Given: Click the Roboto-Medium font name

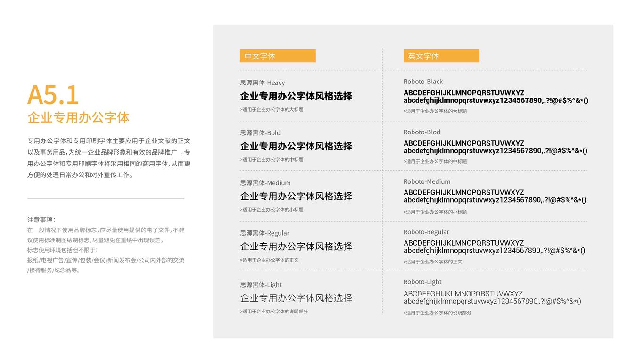Looking at the screenshot, I should click(427, 181).
